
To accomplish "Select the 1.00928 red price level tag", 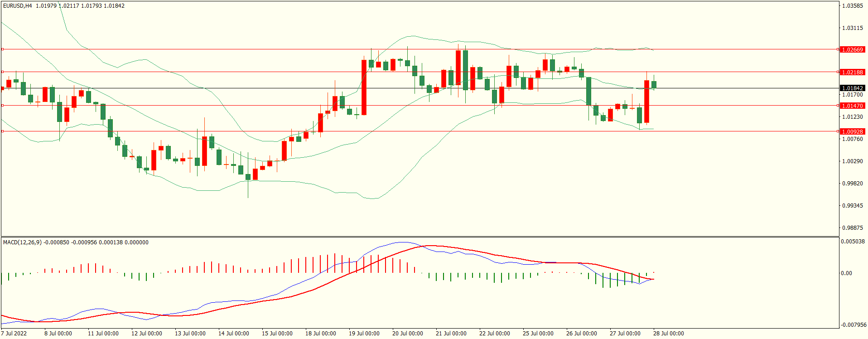I will 852,131.
